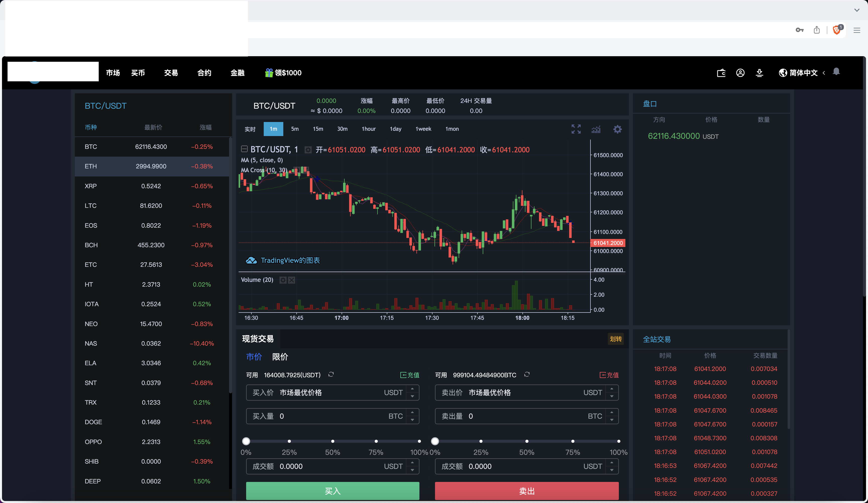Click the 划转 transfer button
Screen dimensions: 868x503
tap(616, 339)
